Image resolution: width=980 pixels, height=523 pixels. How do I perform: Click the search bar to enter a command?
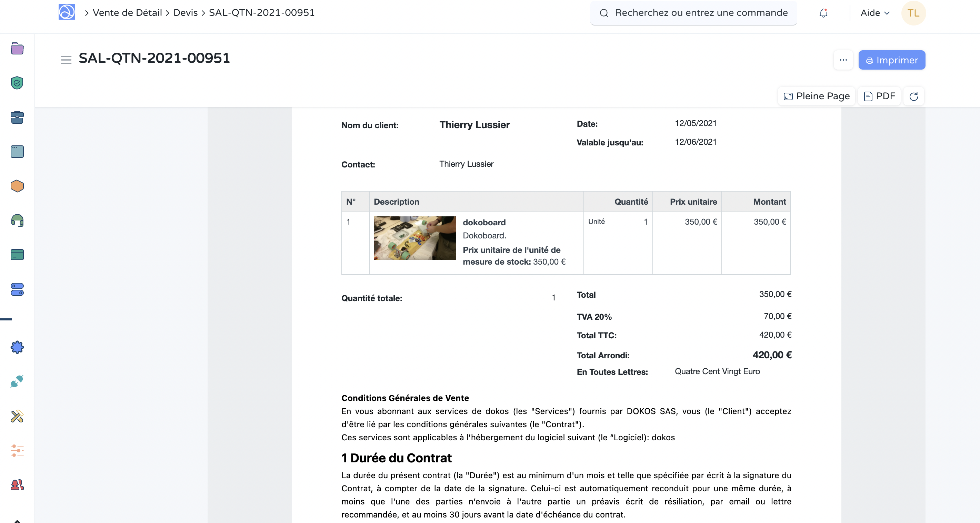coord(692,12)
